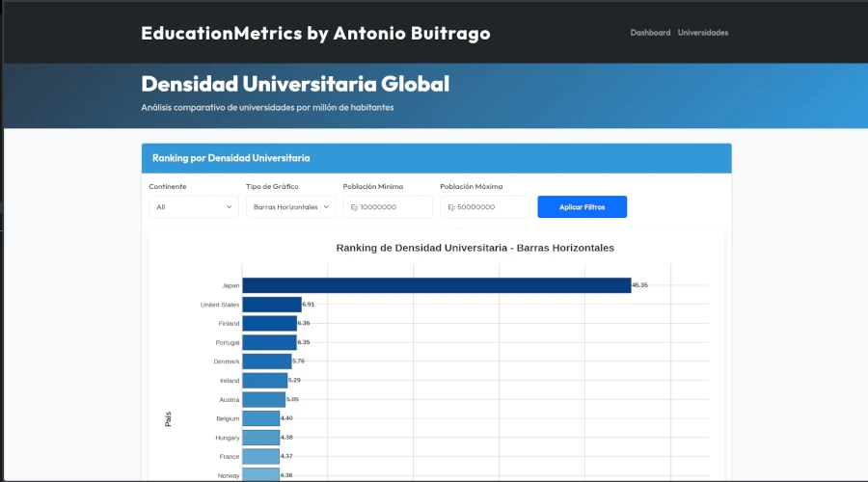Screen dimensions: 868x482
Task: Click the Densidad Universitaria Global heading
Action: [295, 84]
